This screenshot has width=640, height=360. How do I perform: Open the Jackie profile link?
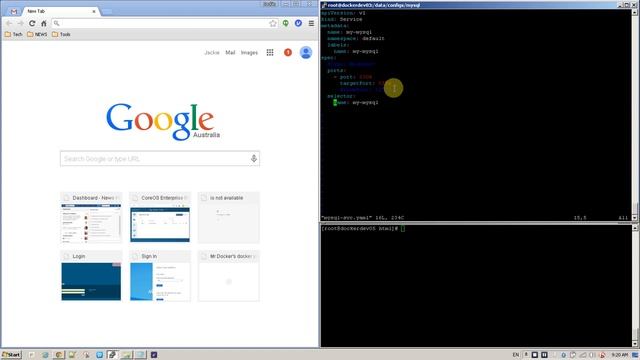click(x=212, y=53)
